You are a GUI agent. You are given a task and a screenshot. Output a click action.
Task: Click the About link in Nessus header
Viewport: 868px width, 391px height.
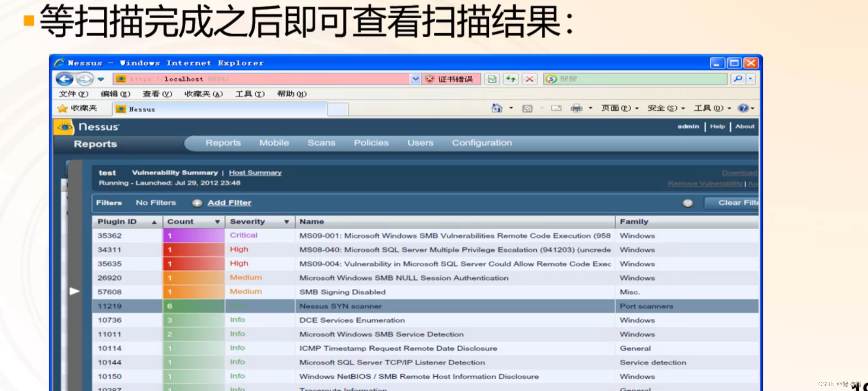pyautogui.click(x=745, y=126)
